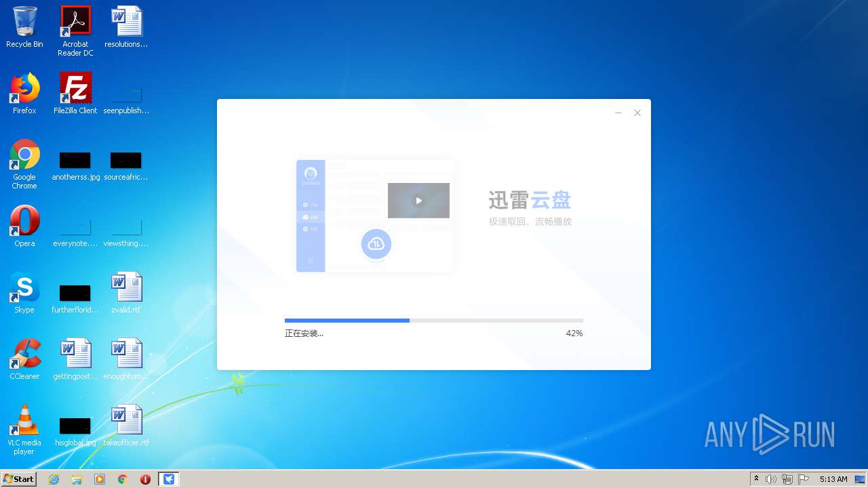The height and width of the screenshot is (488, 868).
Task: Click the 极速取回、流畅播放 slogan
Action: [x=530, y=222]
